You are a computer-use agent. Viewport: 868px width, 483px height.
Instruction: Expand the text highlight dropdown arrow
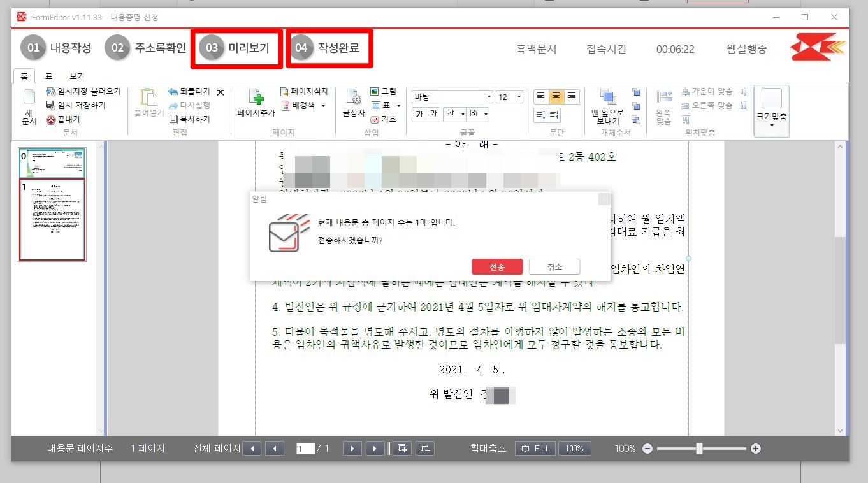pos(485,114)
